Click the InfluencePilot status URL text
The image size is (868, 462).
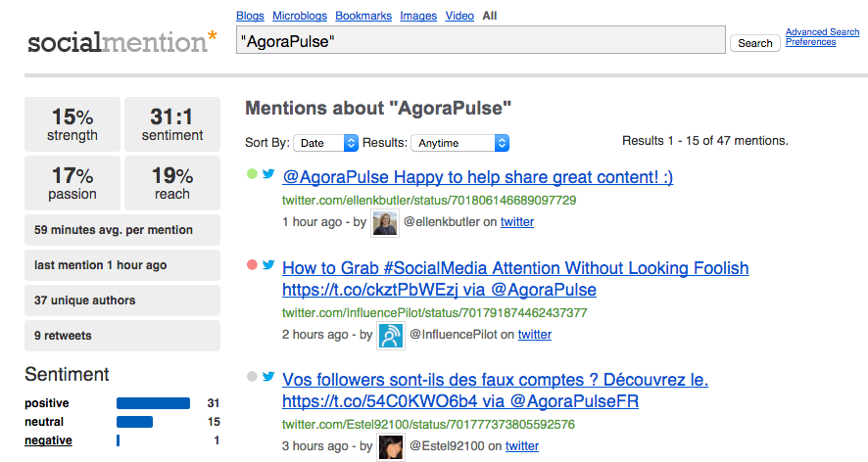point(435,313)
